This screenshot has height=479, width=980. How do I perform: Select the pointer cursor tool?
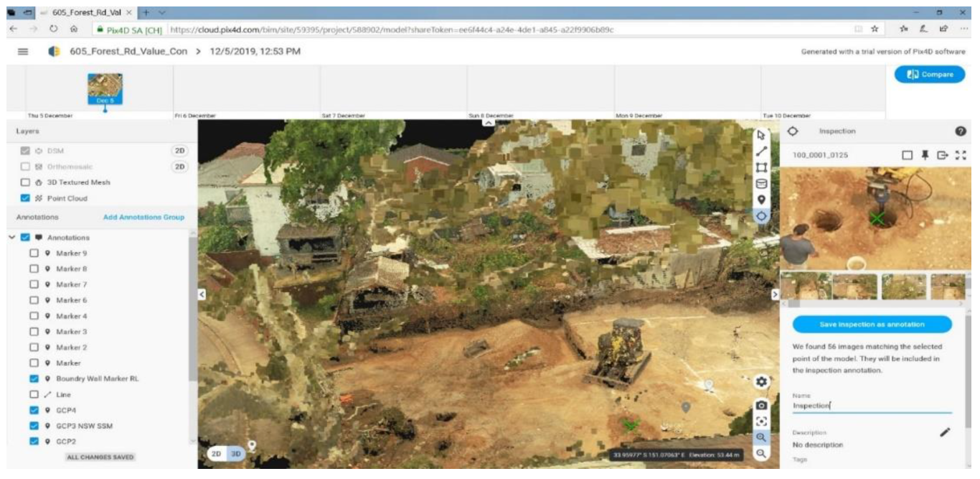click(761, 135)
